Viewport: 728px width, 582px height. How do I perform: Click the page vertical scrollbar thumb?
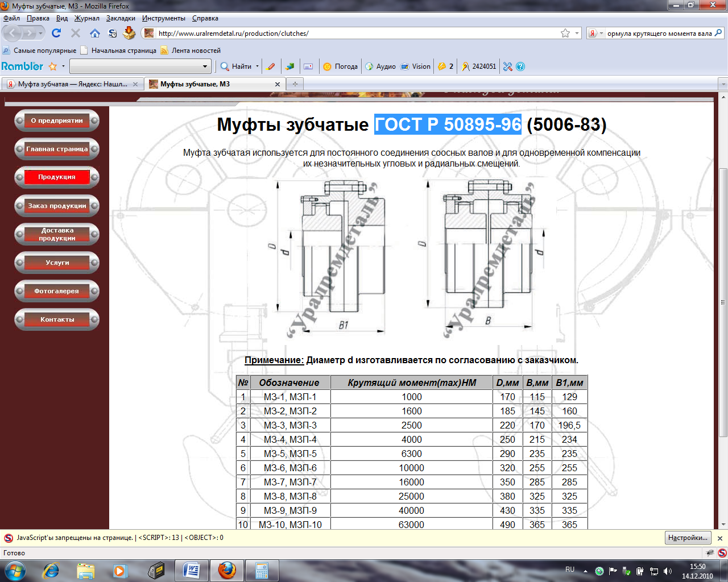[723, 303]
